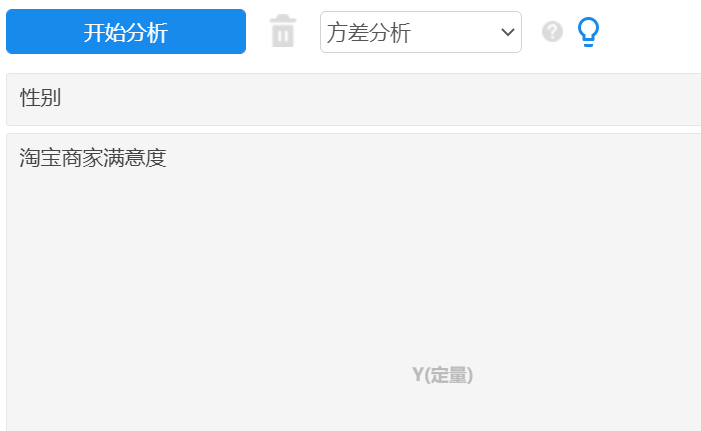Open the 方差分析 method dropdown
701x431 pixels.
point(421,32)
